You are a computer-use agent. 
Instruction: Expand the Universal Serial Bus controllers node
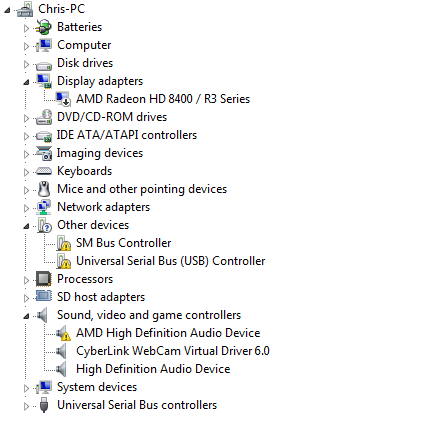point(26,406)
